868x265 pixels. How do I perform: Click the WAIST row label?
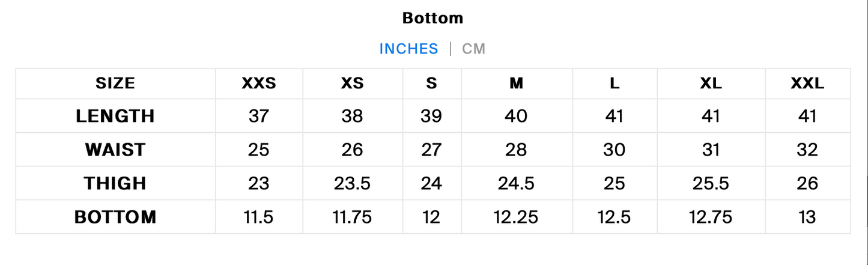coord(115,150)
